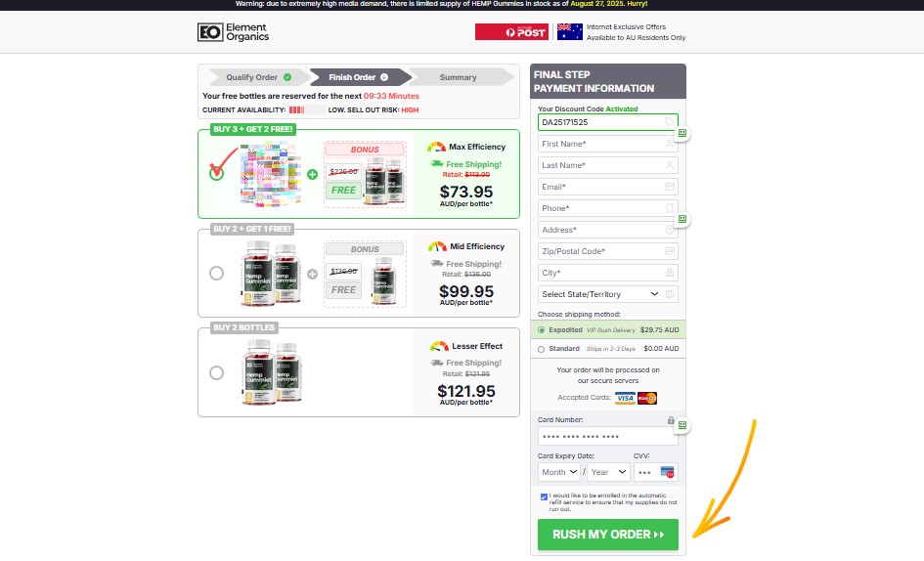
Task: Click the CVV card help icon
Action: click(667, 472)
